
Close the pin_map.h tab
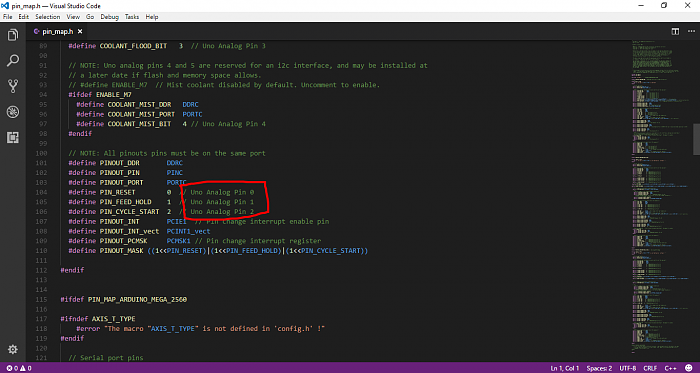coord(79,32)
